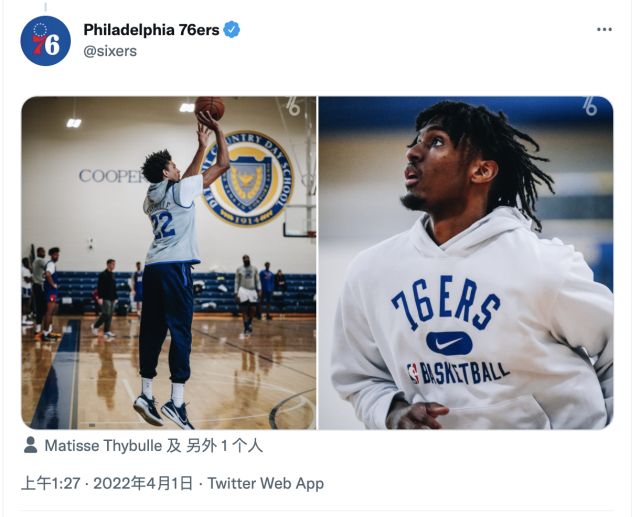Click the Nike swoosh on the hoodie

[x=449, y=343]
